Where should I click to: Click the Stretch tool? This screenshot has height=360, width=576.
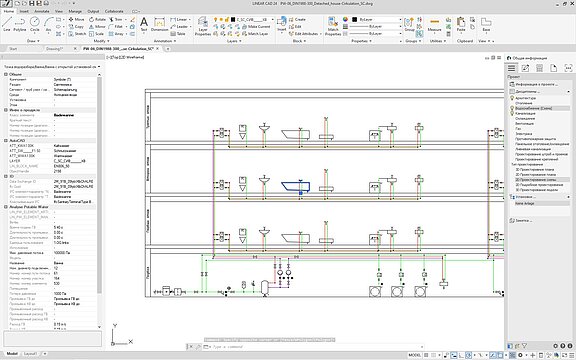point(77,34)
